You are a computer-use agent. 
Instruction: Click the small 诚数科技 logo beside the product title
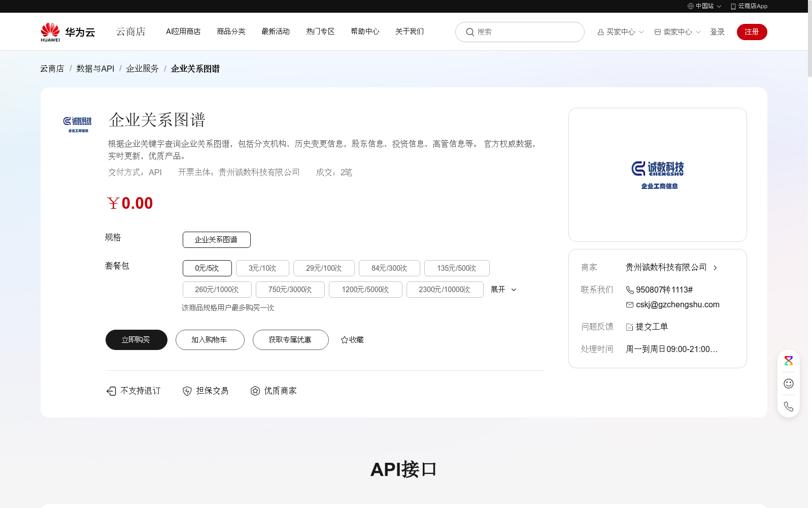pyautogui.click(x=78, y=124)
